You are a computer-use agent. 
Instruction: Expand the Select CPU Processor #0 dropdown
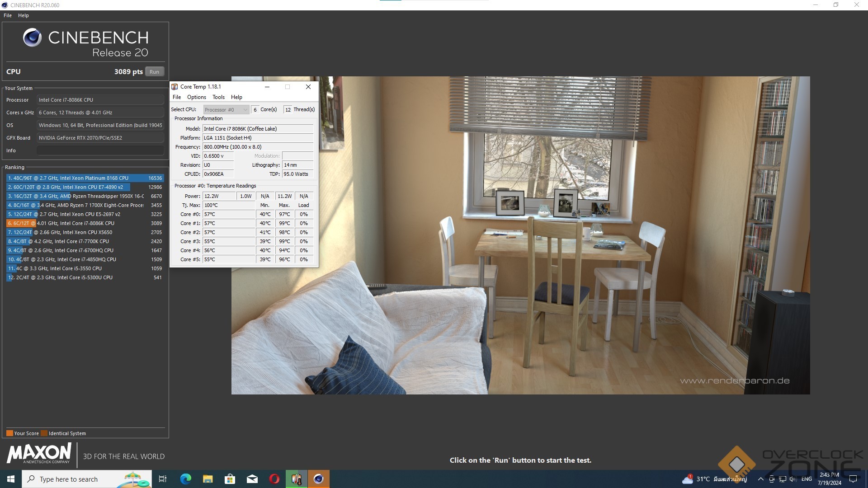coord(226,110)
